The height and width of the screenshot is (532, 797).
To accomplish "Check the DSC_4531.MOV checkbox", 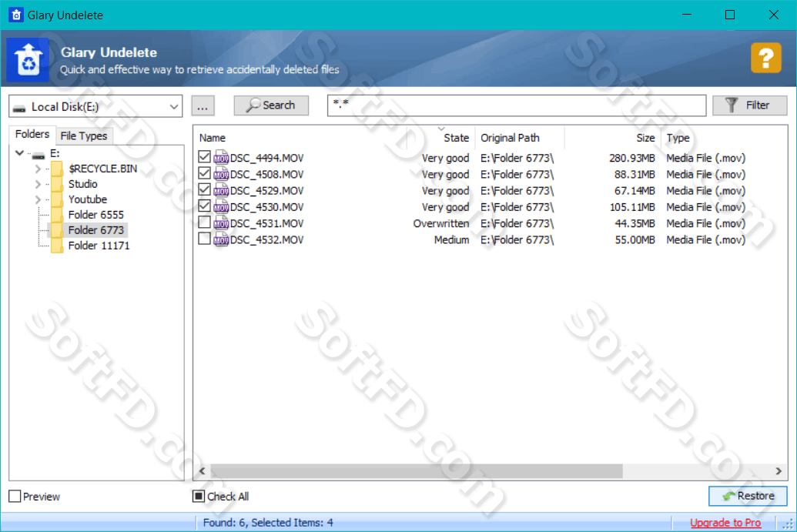I will 204,222.
